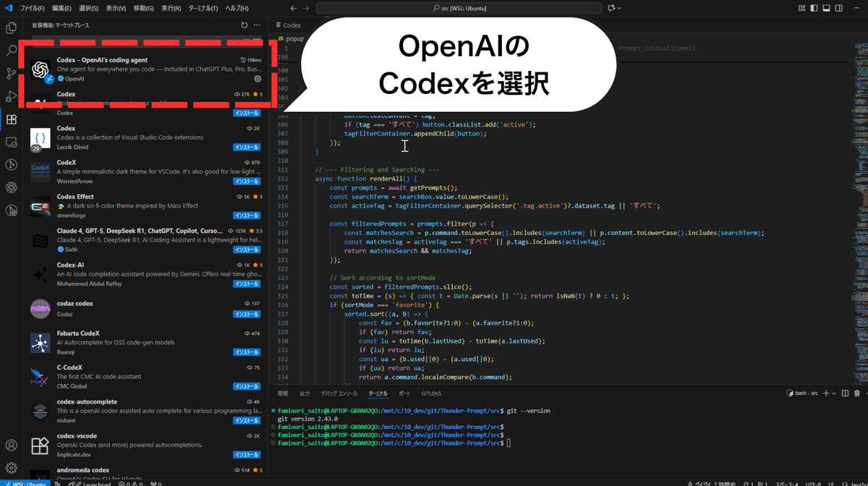Kill the terminal using the trash icon
The height and width of the screenshot is (486, 868).
click(x=857, y=393)
